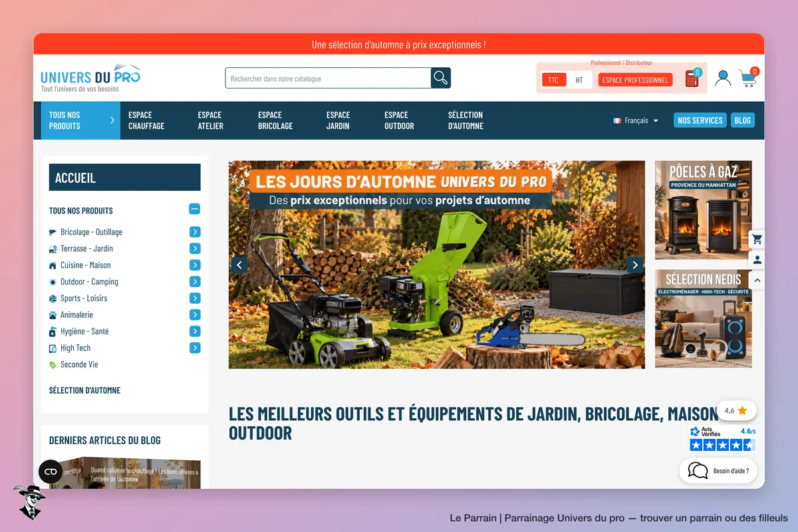Screen dimensions: 798x532
Task: Expand the Outdoor - Camping submenu arrow
Action: (195, 282)
